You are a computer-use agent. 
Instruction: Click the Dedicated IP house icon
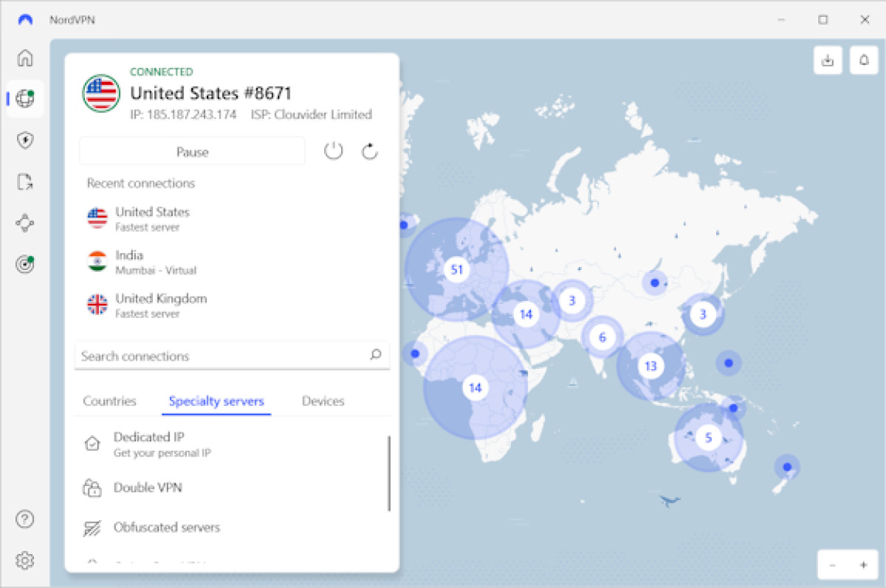(x=92, y=444)
